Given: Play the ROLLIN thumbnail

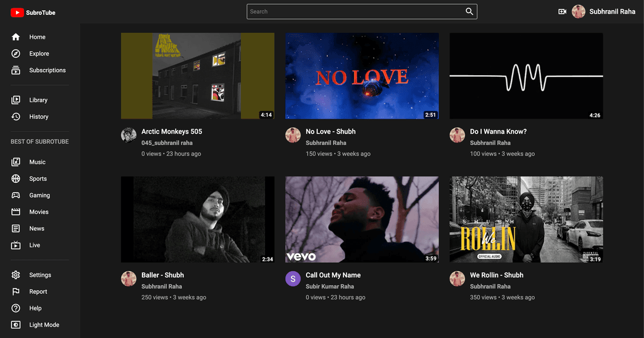Looking at the screenshot, I should (526, 219).
